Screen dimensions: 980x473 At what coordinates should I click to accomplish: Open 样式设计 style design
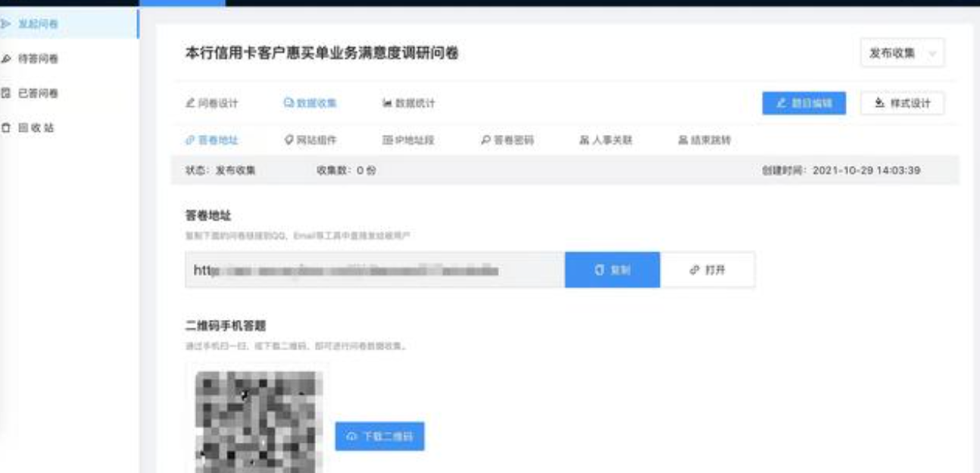click(x=902, y=104)
